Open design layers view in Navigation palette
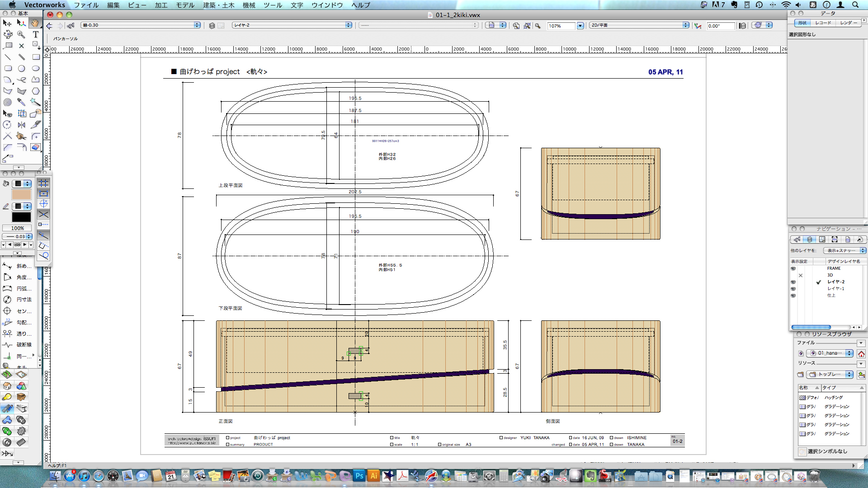The height and width of the screenshot is (488, 868). (x=810, y=239)
